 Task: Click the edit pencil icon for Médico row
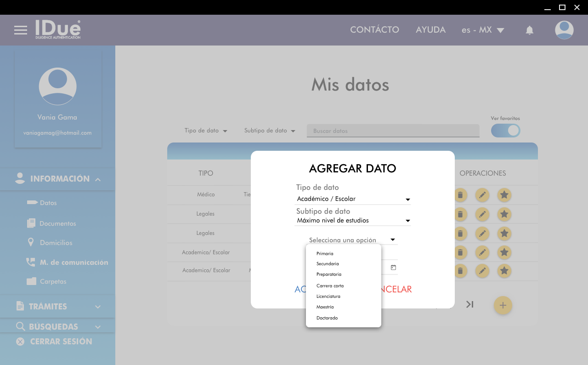[482, 195]
